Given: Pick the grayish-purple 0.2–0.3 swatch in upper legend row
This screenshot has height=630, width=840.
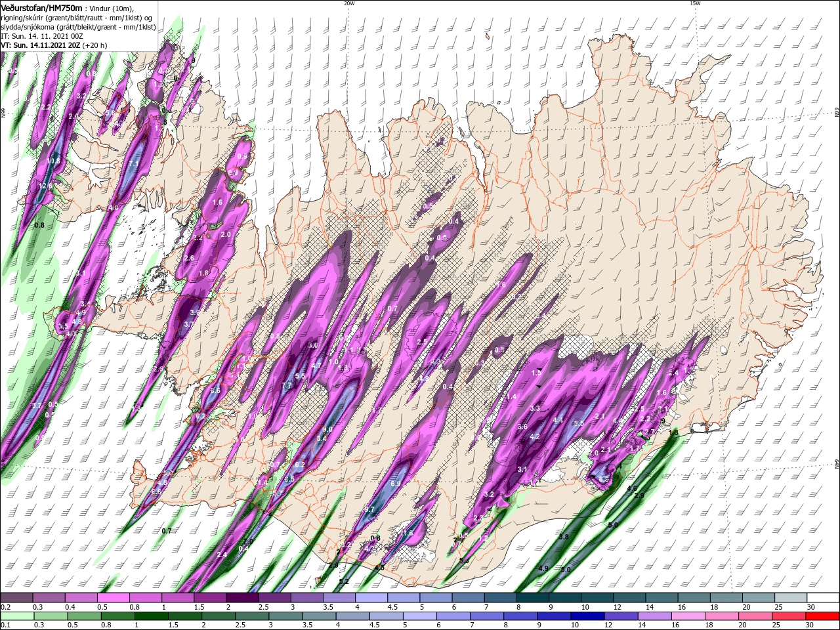Looking at the screenshot, I should [x=16, y=598].
